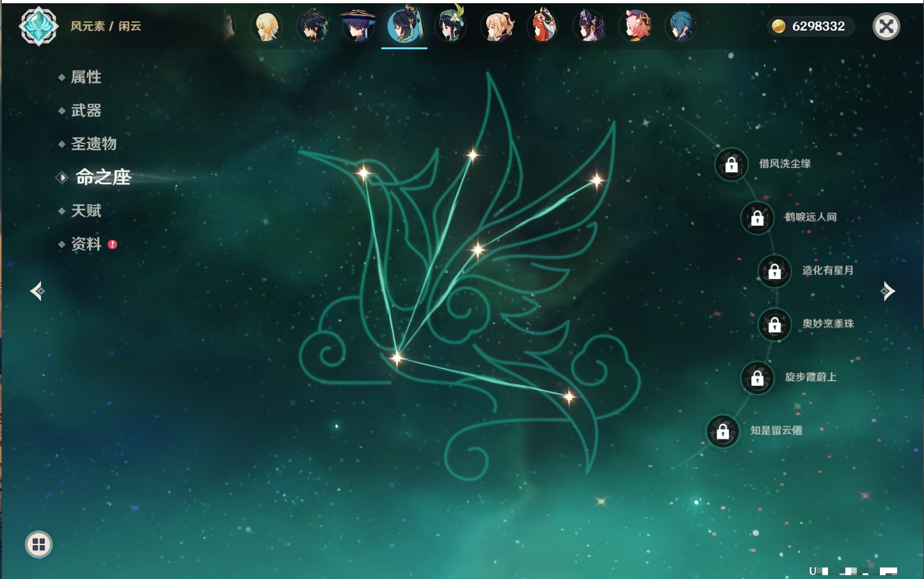Image resolution: width=924 pixels, height=579 pixels.
Task: Pick the pink-haired character portrait
Action: (635, 27)
